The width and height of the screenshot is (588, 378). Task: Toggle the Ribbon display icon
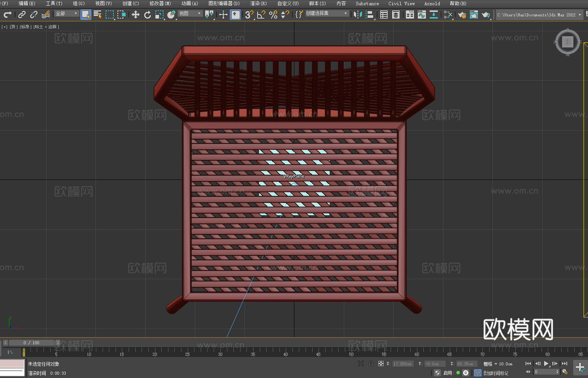tap(410, 14)
